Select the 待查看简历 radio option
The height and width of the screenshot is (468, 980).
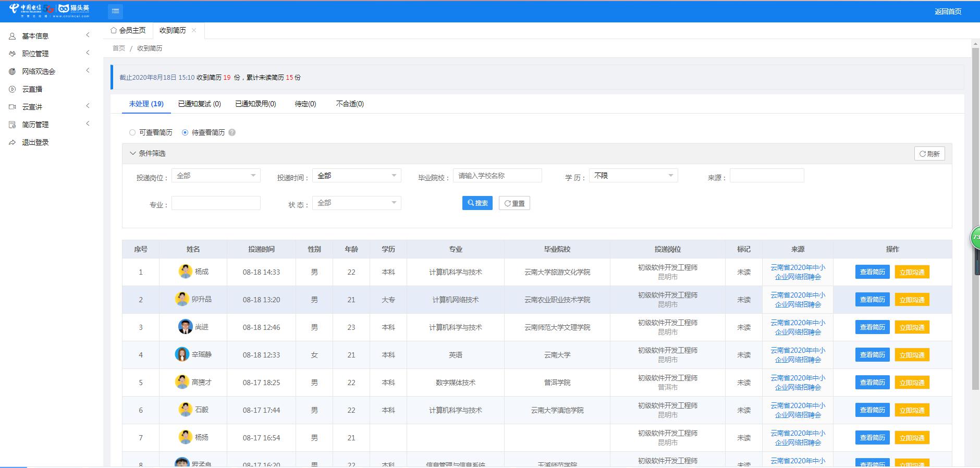[185, 132]
